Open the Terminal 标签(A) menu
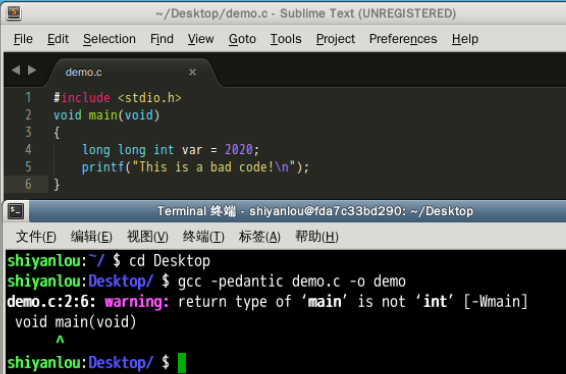 260,237
